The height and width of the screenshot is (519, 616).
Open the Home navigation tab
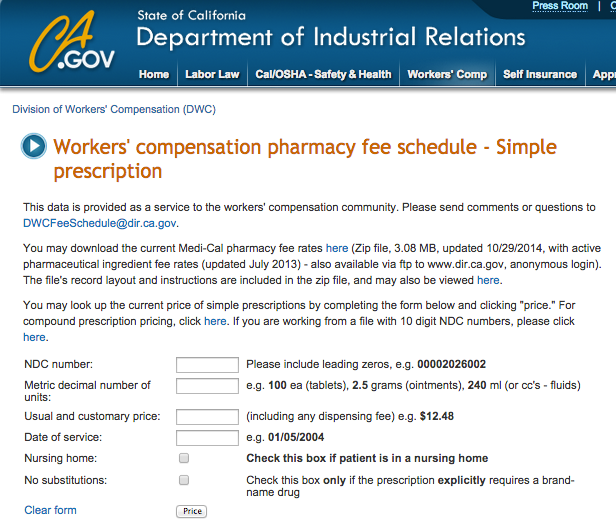click(154, 74)
